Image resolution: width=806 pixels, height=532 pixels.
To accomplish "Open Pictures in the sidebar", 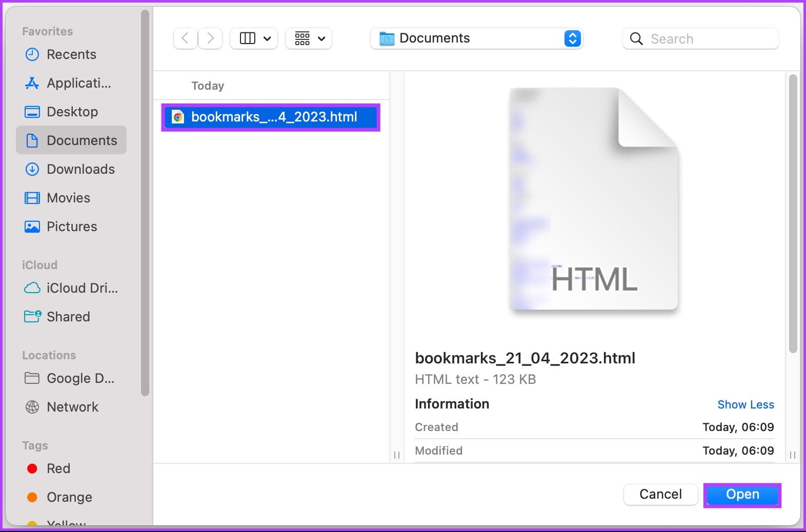I will (x=71, y=227).
